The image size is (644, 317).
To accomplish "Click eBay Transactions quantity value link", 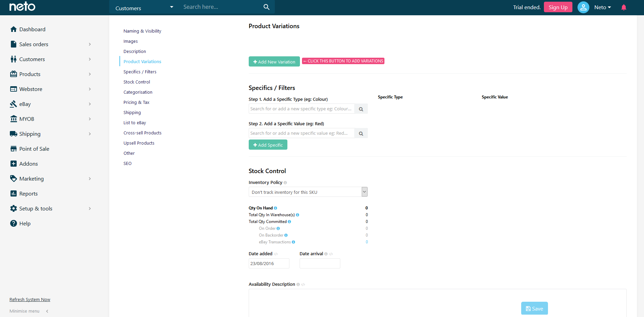I will coord(367,242).
